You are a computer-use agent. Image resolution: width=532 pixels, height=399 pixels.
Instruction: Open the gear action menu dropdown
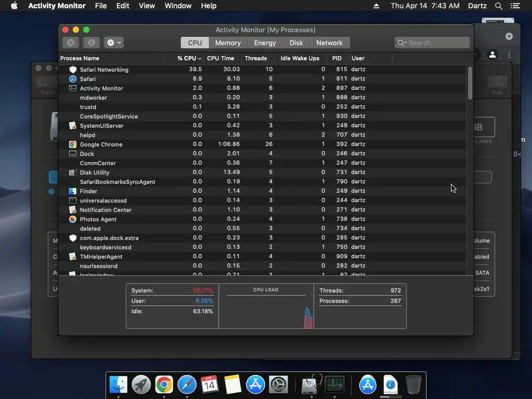pos(113,43)
